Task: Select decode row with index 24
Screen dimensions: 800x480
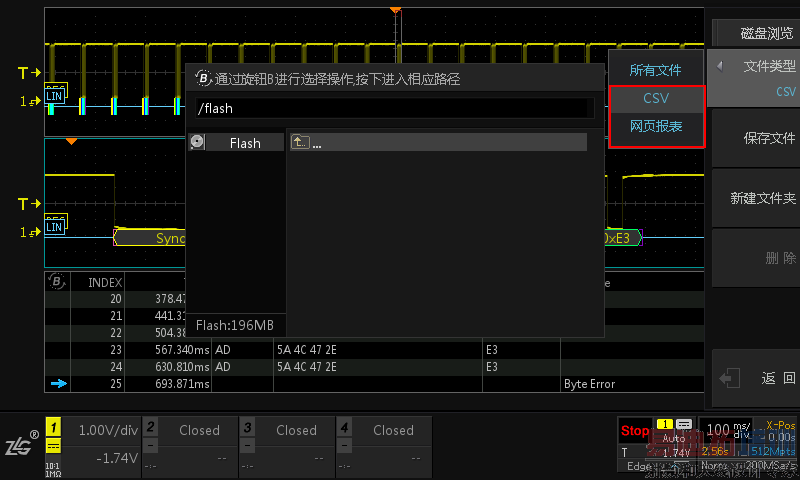Action: point(374,367)
